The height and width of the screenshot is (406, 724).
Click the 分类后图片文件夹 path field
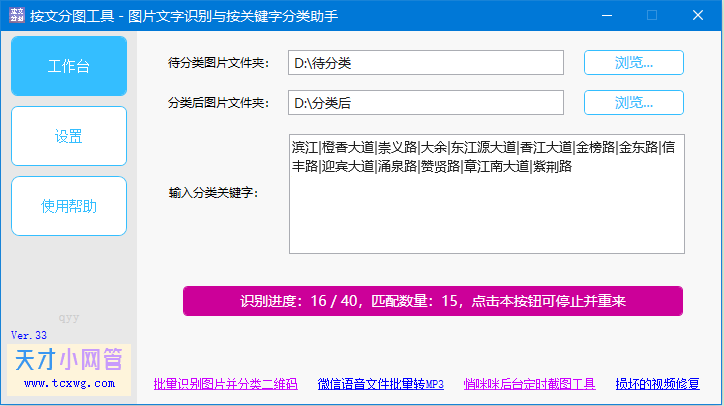[426, 103]
